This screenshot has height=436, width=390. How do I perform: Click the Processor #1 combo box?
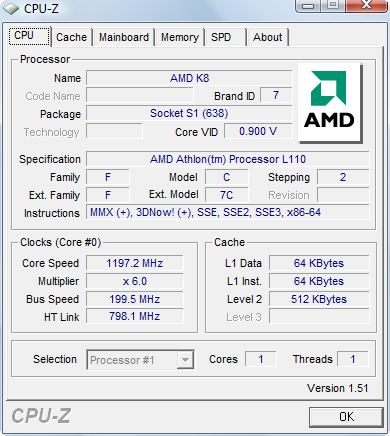click(x=140, y=360)
